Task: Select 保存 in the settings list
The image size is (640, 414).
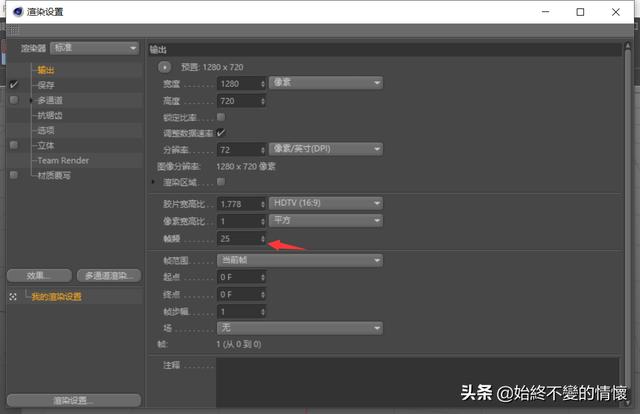Action: pos(46,85)
